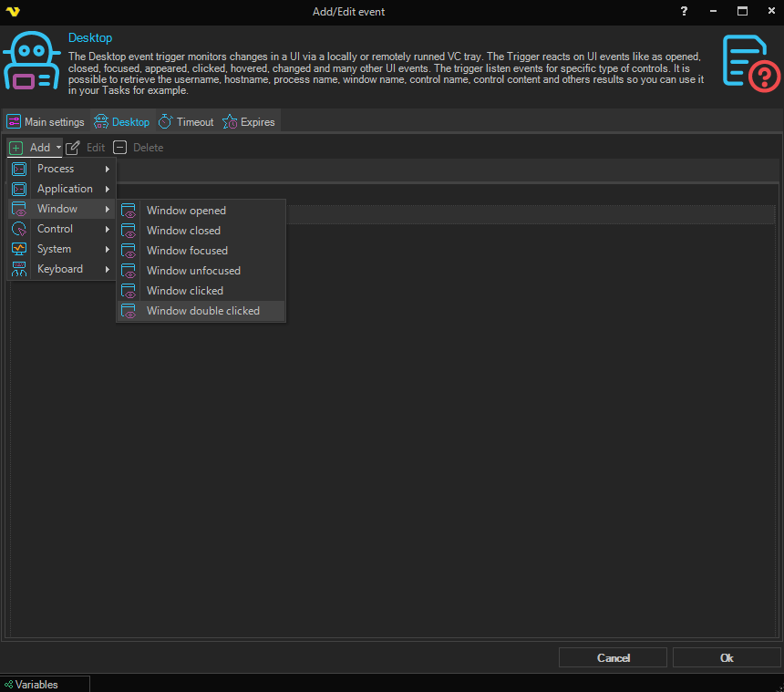Switch to the Expires tab
This screenshot has height=692, width=784.
click(249, 121)
